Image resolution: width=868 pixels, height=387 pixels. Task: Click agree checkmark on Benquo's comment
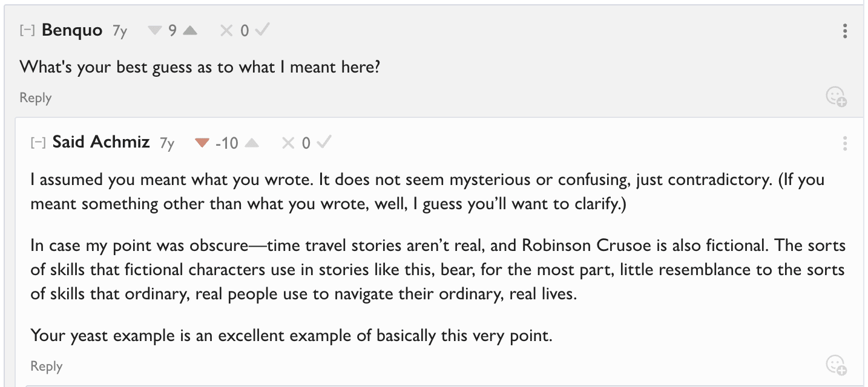261,30
